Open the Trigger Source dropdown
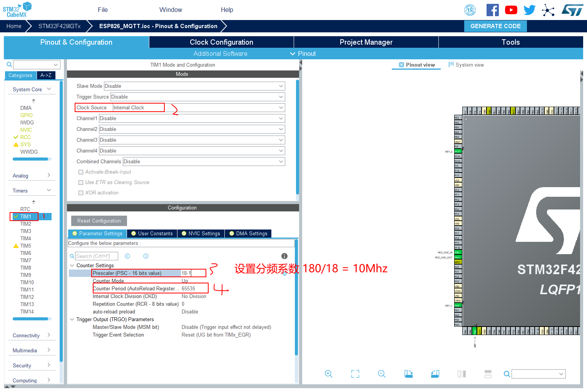This screenshot has height=392, width=587. (198, 97)
